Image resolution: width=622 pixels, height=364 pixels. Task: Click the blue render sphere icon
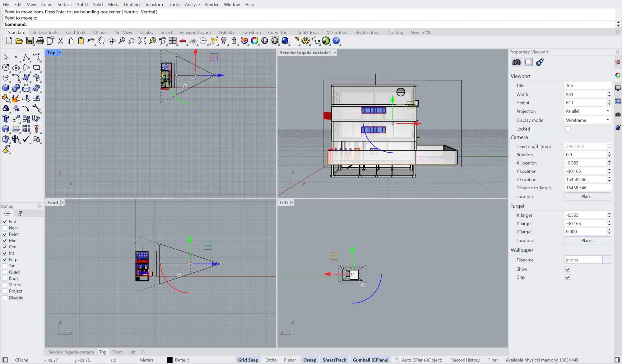285,41
